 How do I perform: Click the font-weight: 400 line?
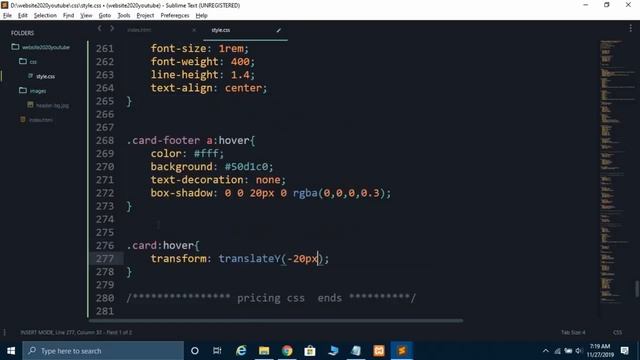coord(202,62)
